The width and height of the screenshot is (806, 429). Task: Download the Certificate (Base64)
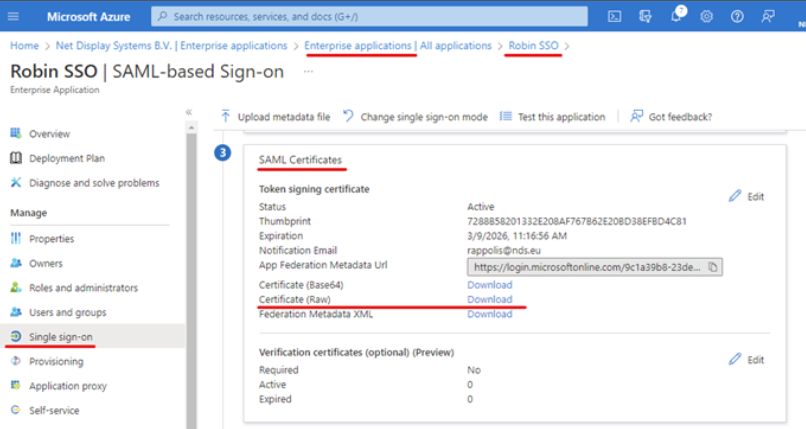[x=489, y=285]
